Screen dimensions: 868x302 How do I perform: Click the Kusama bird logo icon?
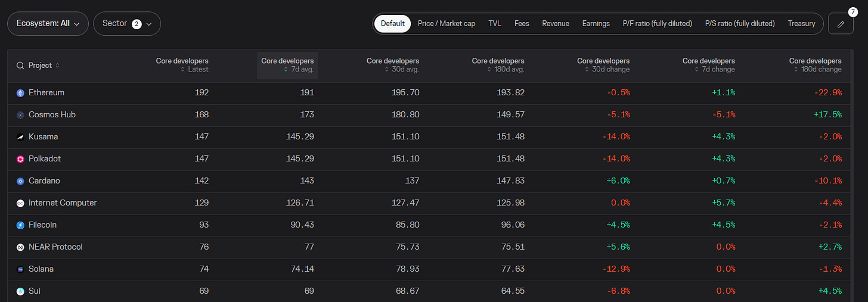(20, 137)
